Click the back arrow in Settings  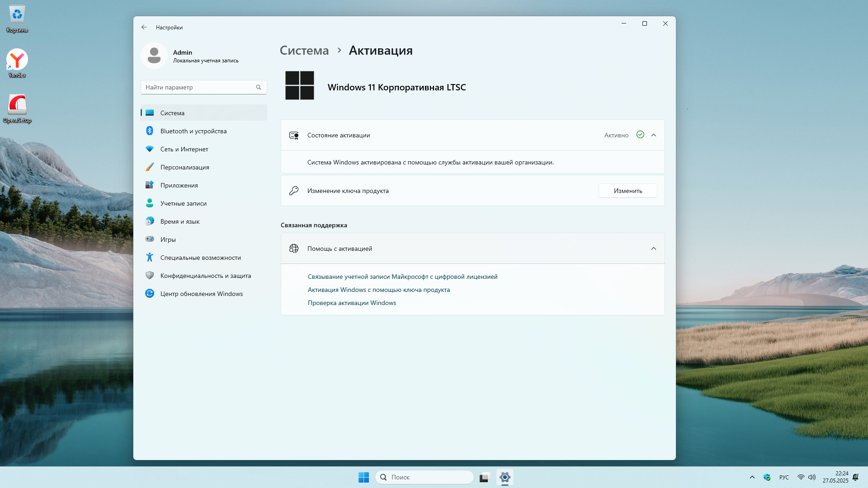click(144, 27)
